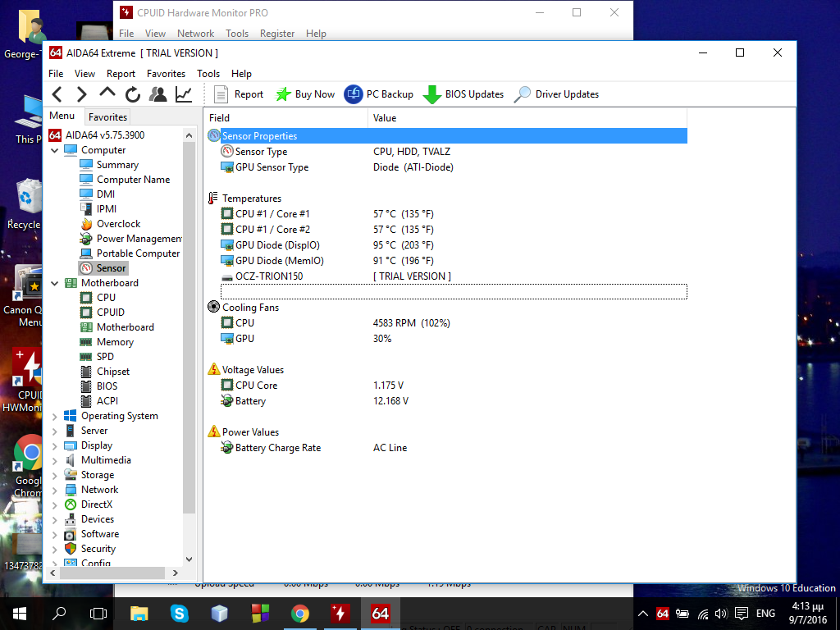Open the Register menu in CPUID Hardware Monitor
The height and width of the screenshot is (630, 840).
277,33
